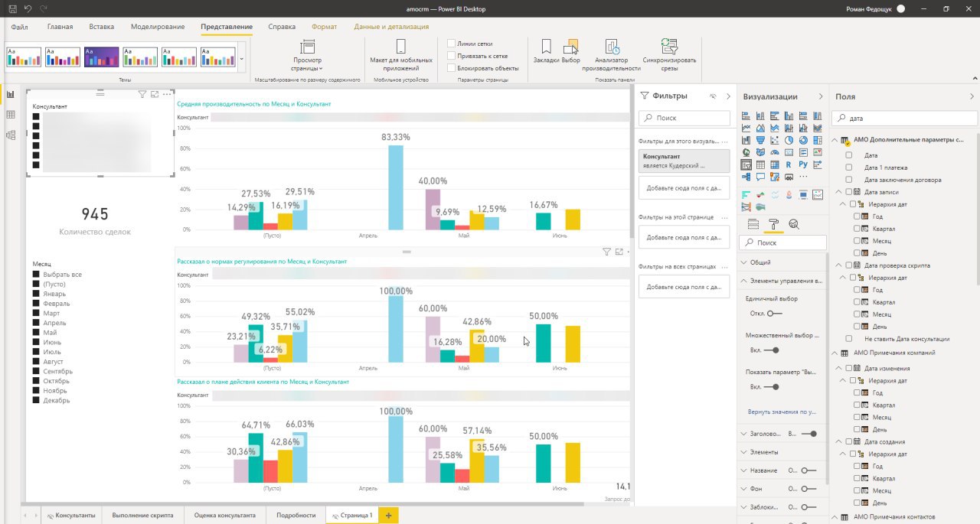Open the Главная ribbon tab

pos(60,27)
